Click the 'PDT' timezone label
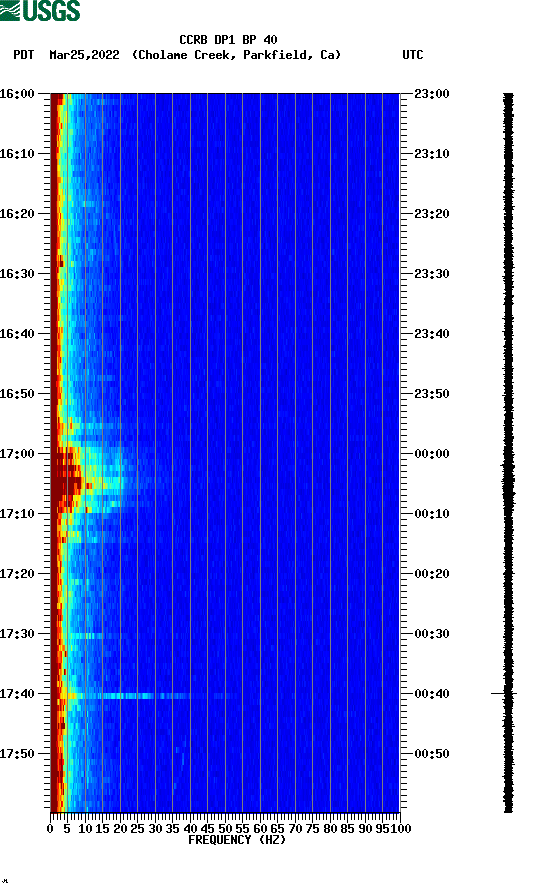552x892 pixels. click(x=24, y=55)
